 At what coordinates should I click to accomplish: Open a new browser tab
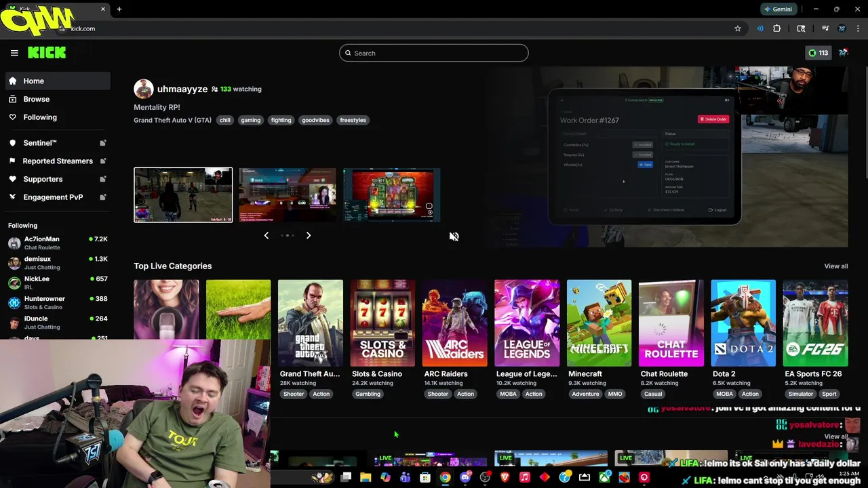click(x=119, y=9)
